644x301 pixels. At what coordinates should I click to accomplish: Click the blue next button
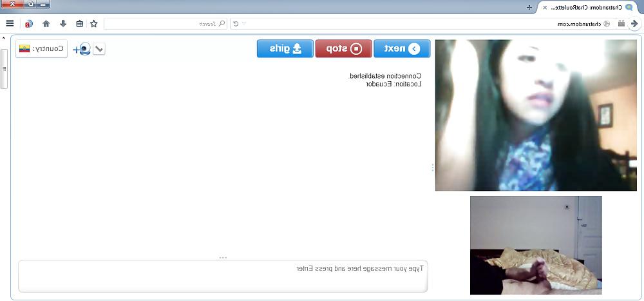pyautogui.click(x=402, y=49)
